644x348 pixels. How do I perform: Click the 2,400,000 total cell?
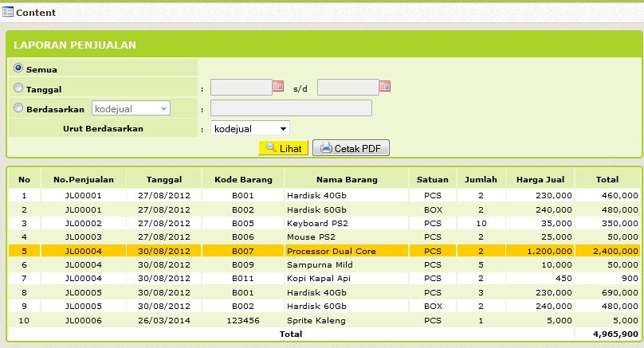tap(607, 251)
